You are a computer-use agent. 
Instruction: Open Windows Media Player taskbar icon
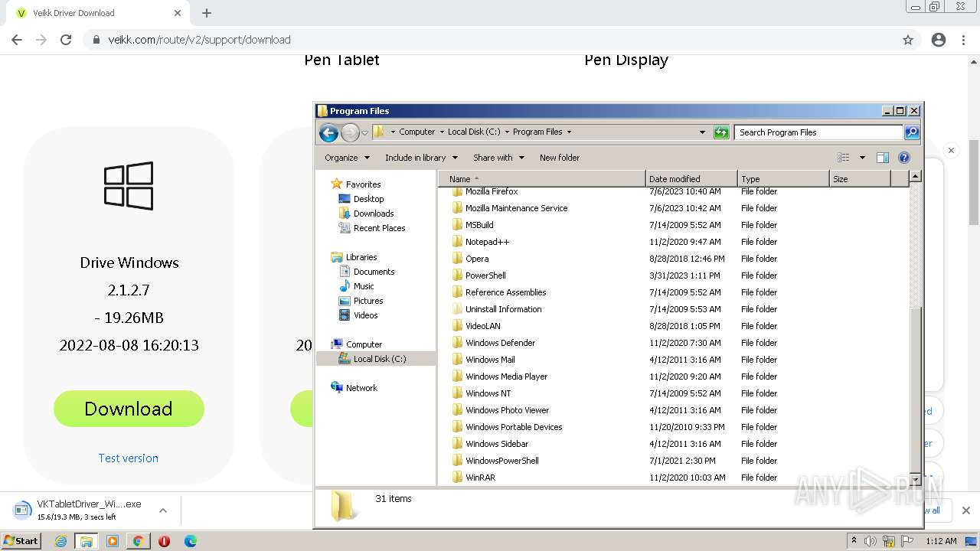click(113, 541)
